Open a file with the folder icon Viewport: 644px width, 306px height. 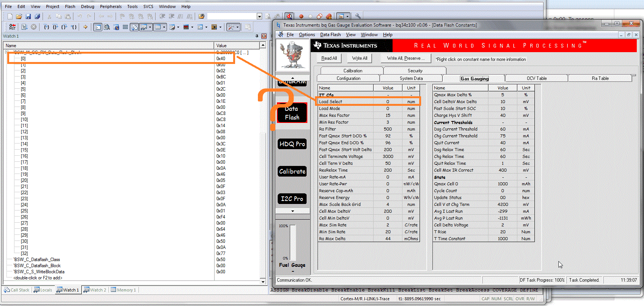coord(19,16)
